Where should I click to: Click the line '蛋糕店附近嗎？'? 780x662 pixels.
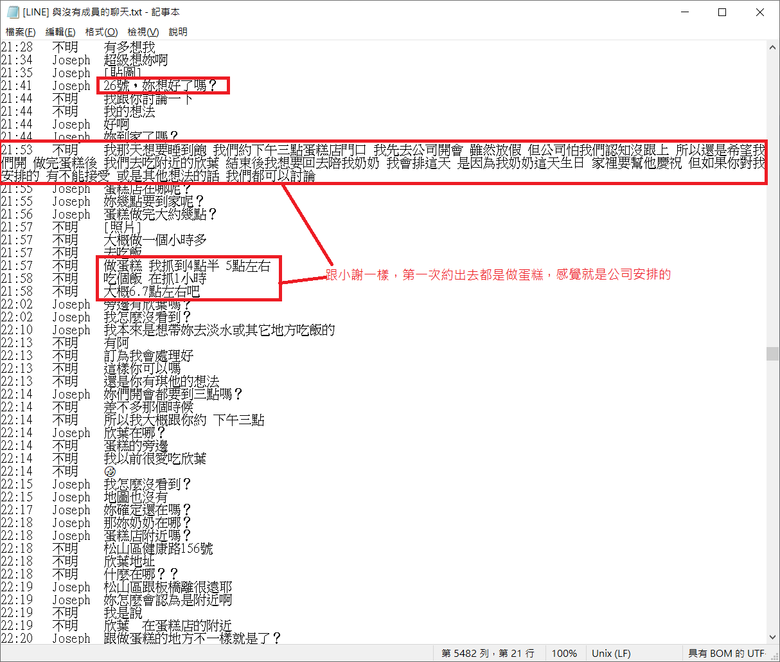pos(147,536)
